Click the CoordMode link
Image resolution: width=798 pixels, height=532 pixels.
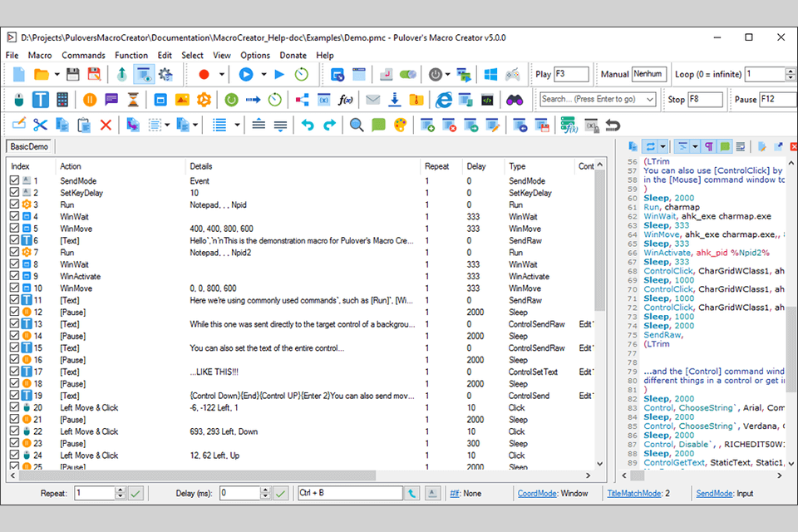coord(537,493)
